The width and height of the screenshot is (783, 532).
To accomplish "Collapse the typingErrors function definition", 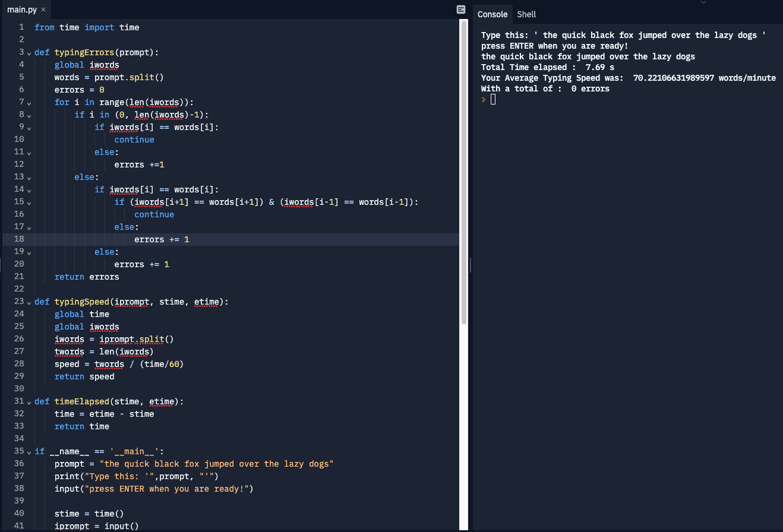I will click(x=29, y=52).
